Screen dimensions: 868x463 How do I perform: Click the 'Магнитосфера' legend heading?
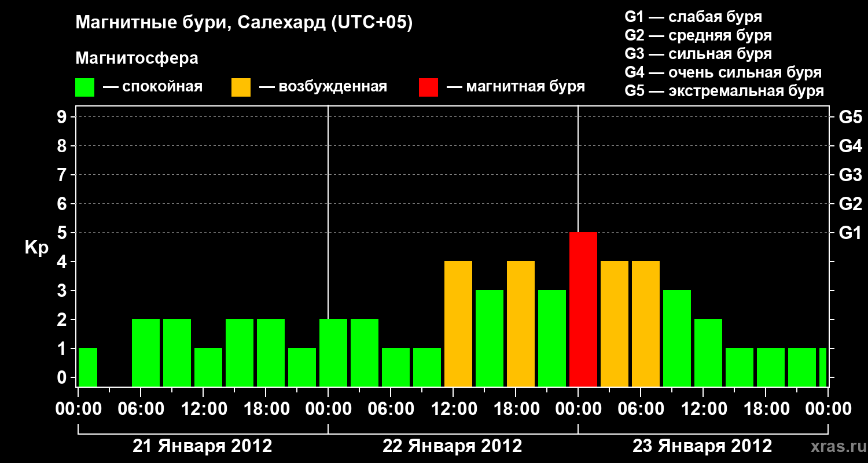(x=137, y=58)
